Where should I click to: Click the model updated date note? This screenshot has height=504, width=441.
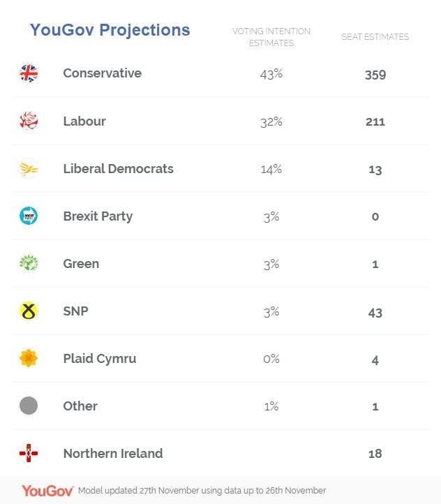coord(202,491)
